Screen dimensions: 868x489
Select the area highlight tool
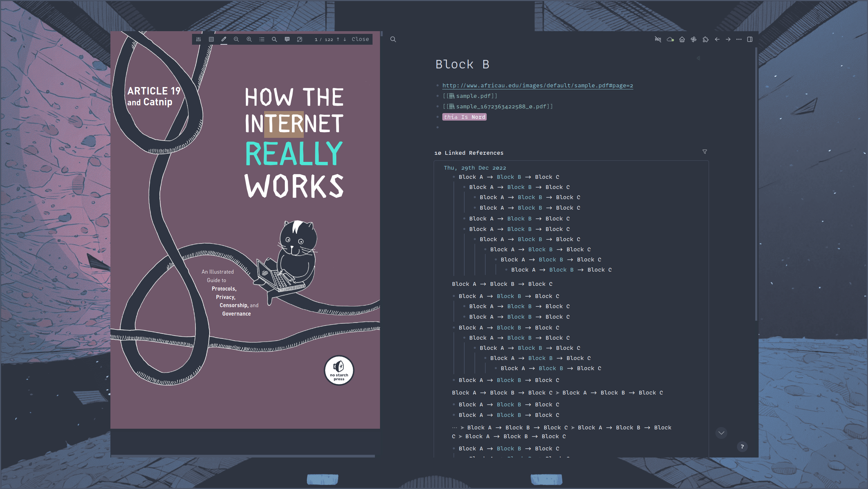(211, 39)
